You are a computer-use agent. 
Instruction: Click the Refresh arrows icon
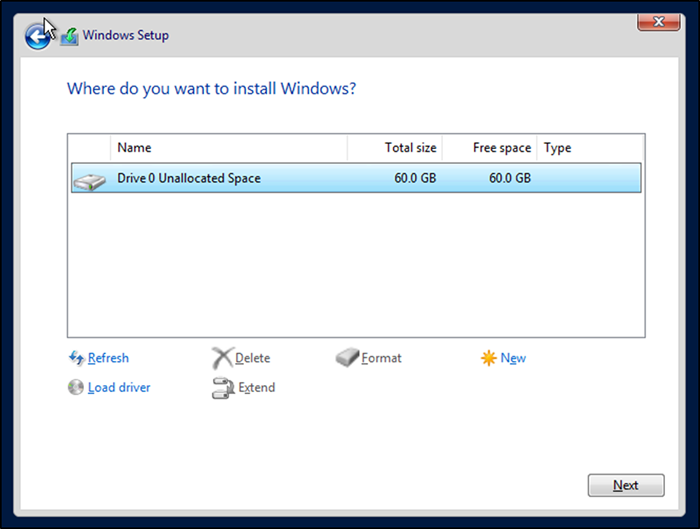coord(76,358)
